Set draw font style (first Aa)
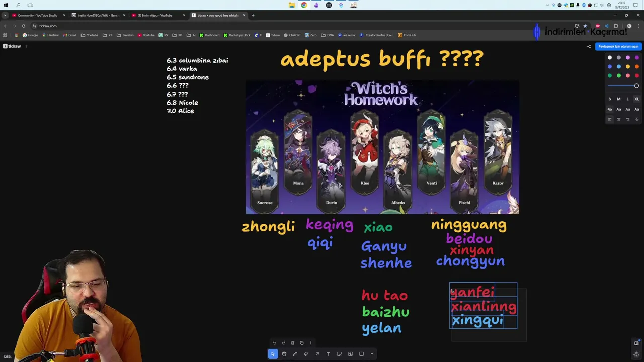 pyautogui.click(x=609, y=109)
